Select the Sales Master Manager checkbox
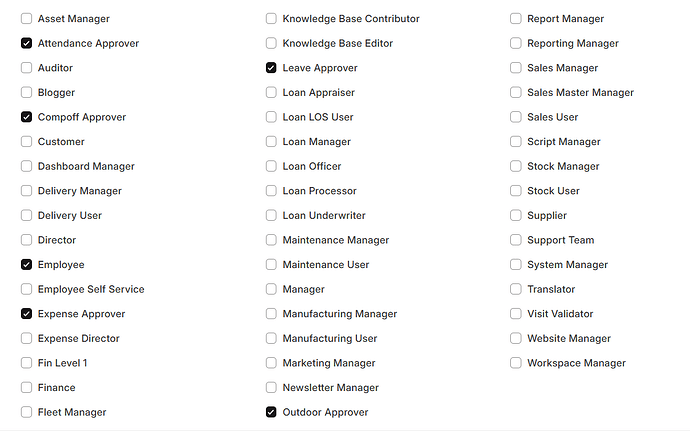Image resolution: width=690 pixels, height=431 pixels. (x=516, y=92)
